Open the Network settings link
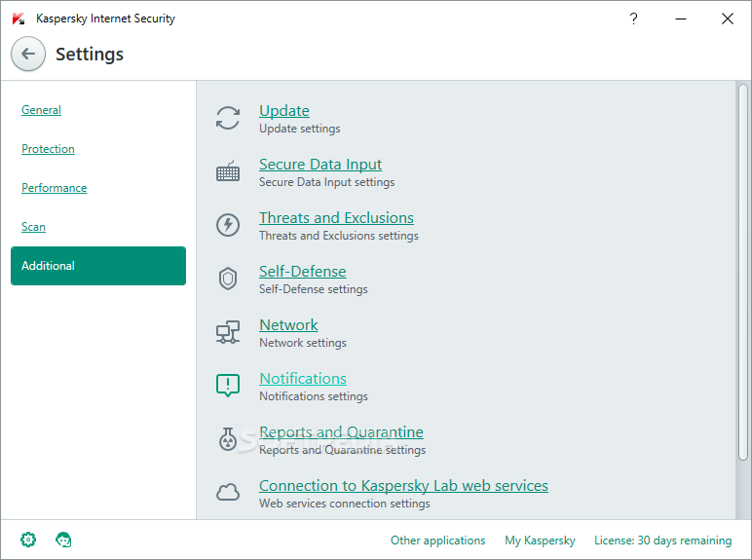 point(288,325)
